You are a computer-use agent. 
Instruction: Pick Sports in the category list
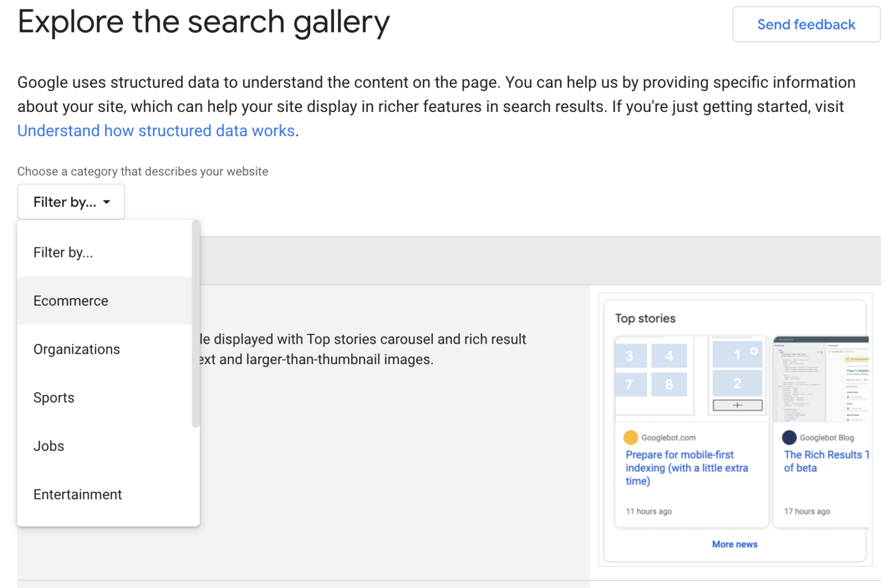[x=54, y=398]
